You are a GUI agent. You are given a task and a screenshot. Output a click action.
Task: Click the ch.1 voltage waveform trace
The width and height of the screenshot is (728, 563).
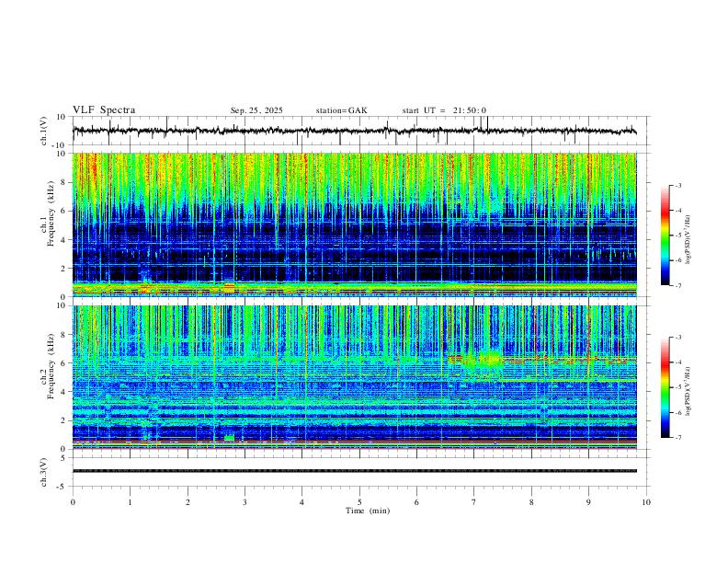(x=354, y=131)
